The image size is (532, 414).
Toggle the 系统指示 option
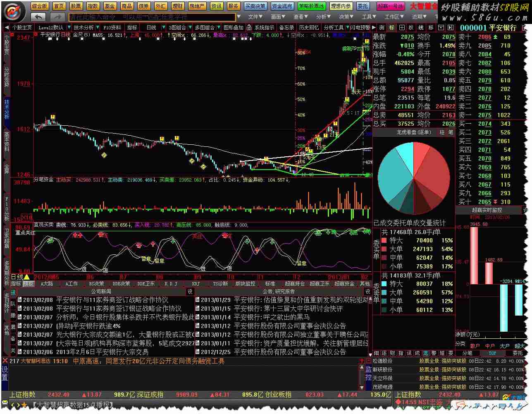[x=265, y=27]
